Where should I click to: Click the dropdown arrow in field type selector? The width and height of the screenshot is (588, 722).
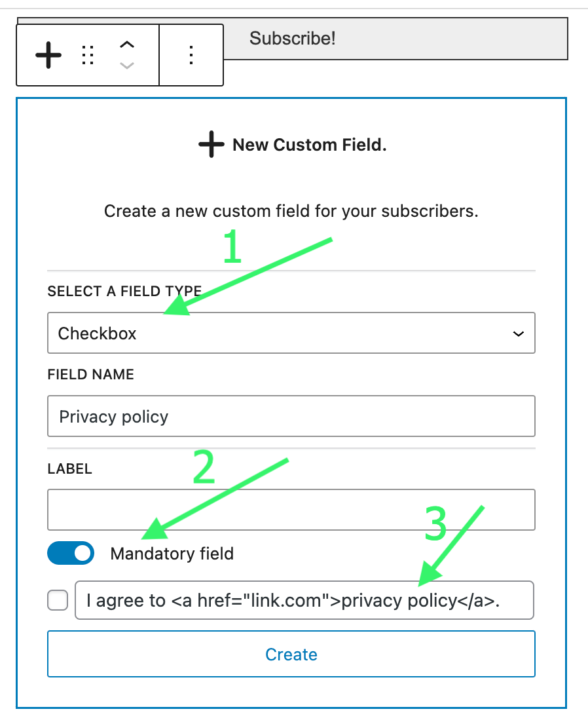(518, 333)
